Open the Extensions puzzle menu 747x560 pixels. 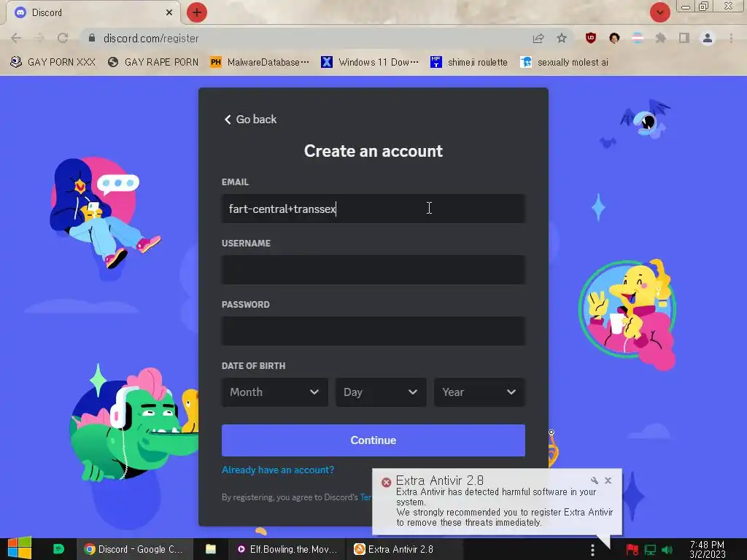[x=661, y=38]
